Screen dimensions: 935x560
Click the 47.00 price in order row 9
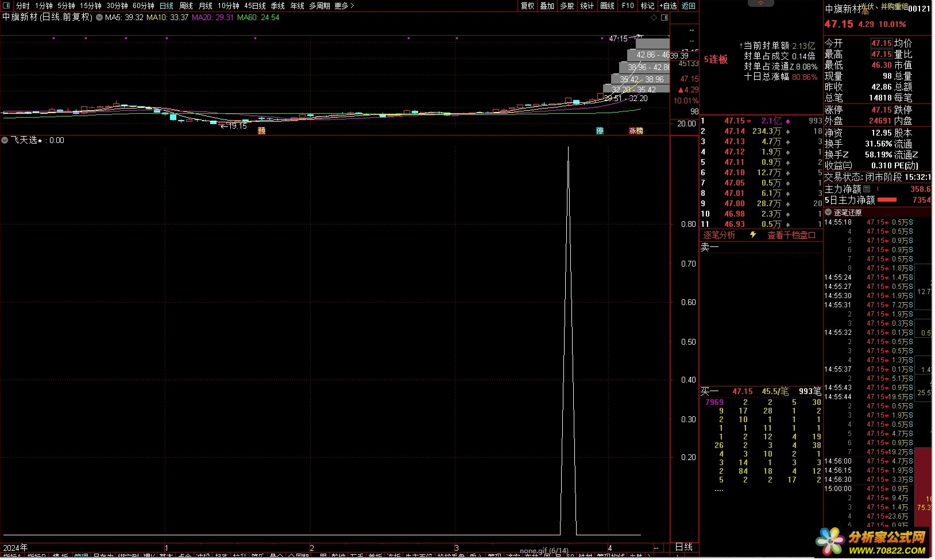(x=734, y=203)
